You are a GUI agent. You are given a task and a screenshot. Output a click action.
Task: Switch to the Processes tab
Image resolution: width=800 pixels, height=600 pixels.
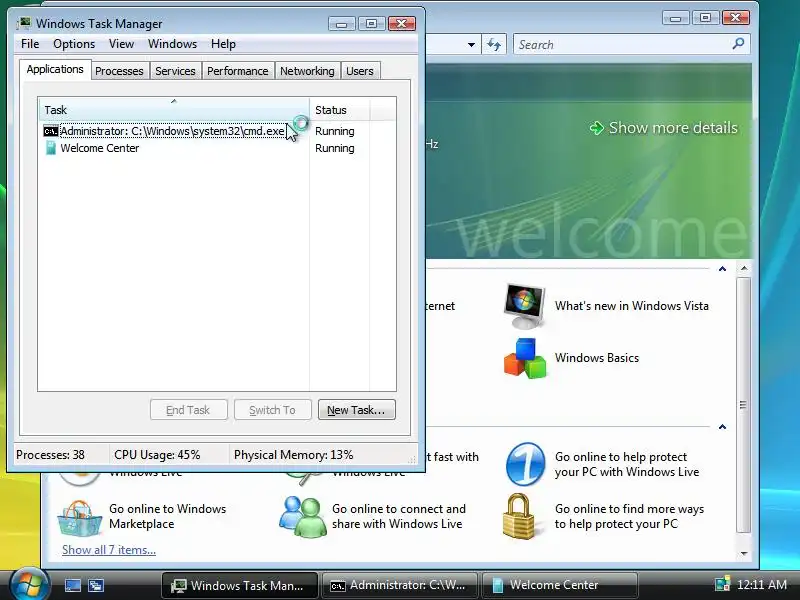click(119, 71)
